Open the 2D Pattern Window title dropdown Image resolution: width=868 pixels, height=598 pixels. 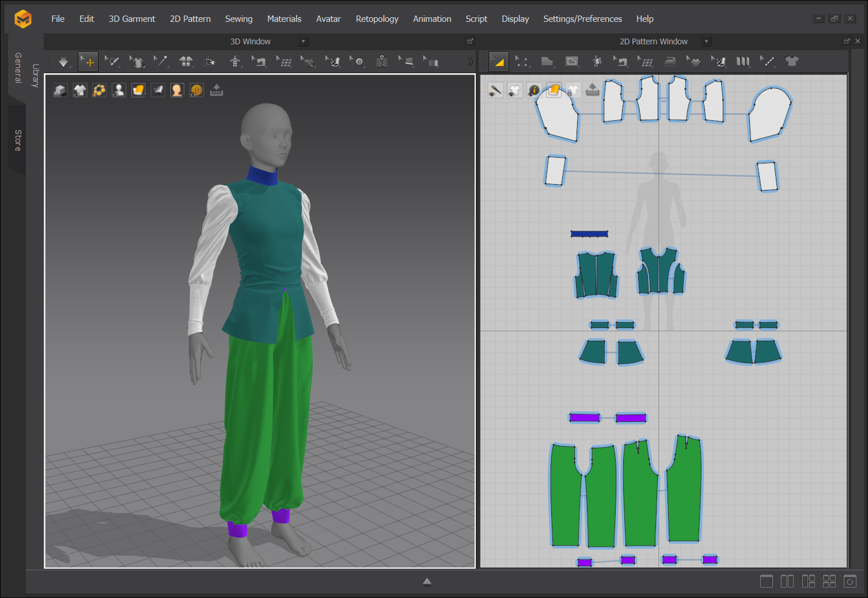point(707,41)
